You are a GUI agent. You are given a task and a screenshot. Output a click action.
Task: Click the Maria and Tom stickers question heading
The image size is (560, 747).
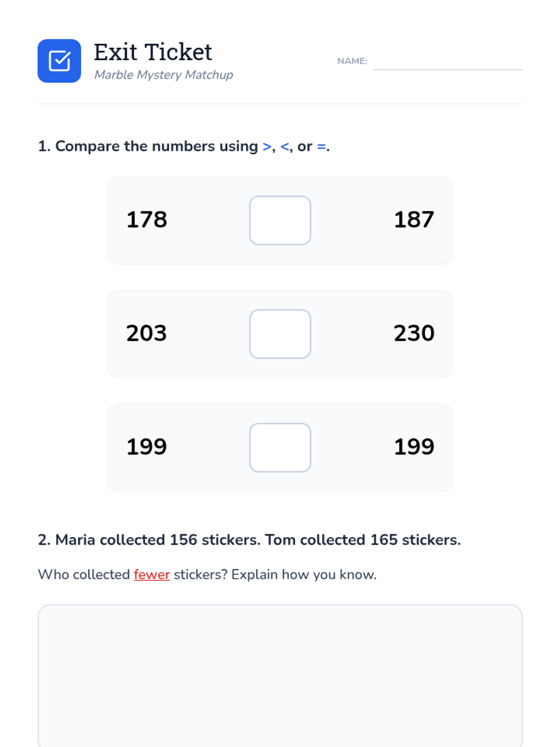[249, 540]
